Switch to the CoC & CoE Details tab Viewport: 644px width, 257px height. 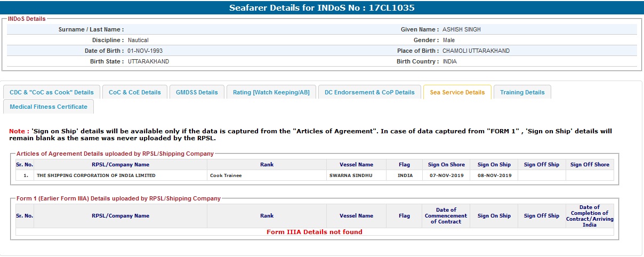pyautogui.click(x=134, y=92)
